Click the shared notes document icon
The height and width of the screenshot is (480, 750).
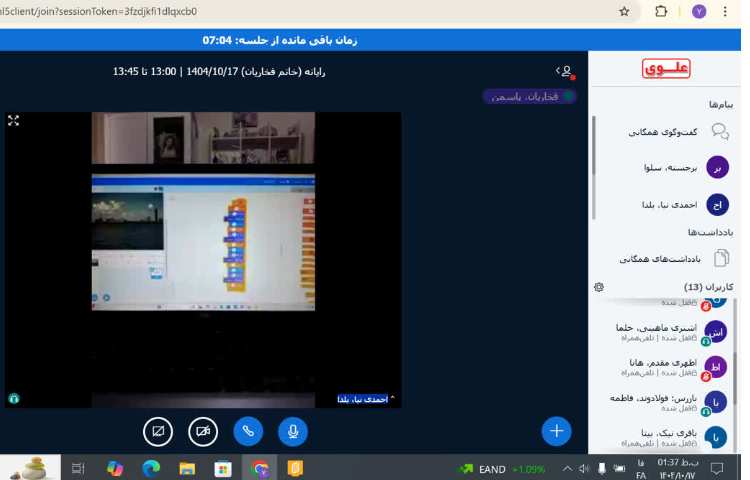[x=721, y=258]
